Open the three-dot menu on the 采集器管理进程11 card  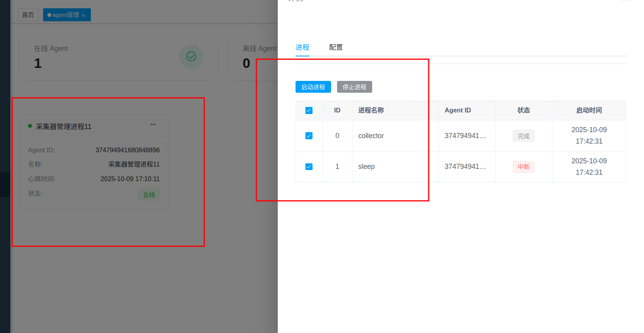click(x=153, y=125)
